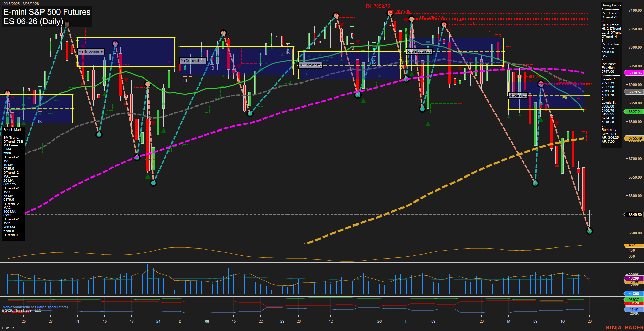This screenshot has height=331, width=644.
Task: Click the E-mini S&P 500 Futures chart title
Action: click(46, 12)
